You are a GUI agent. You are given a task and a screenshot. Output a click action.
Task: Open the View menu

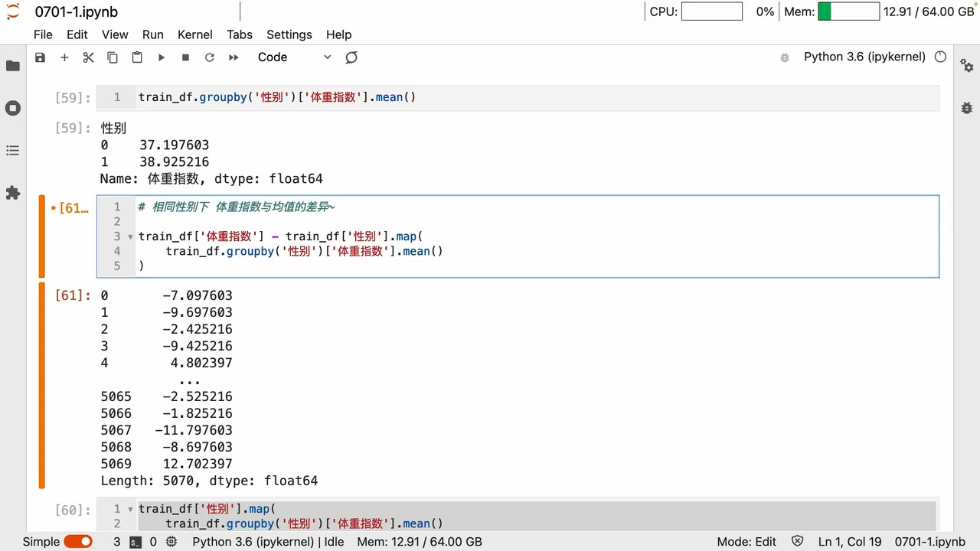[115, 34]
